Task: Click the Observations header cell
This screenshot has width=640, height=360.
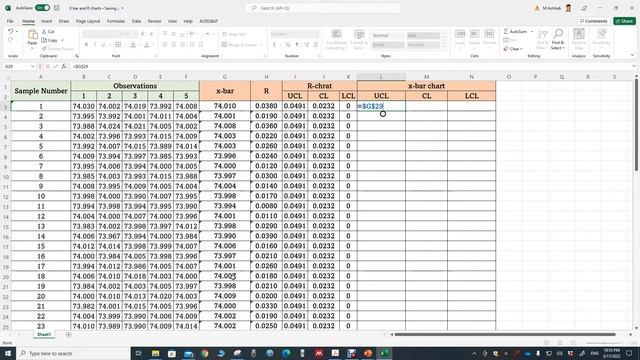Action: (x=135, y=86)
